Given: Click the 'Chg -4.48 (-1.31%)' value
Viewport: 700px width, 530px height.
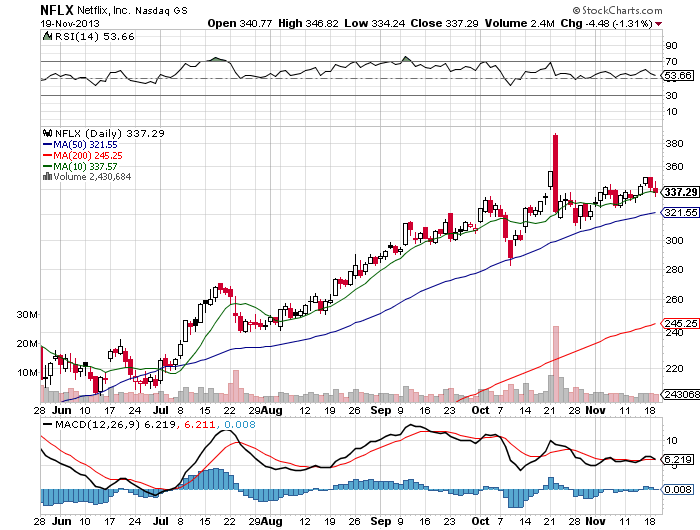Looking at the screenshot, I should tap(607, 23).
